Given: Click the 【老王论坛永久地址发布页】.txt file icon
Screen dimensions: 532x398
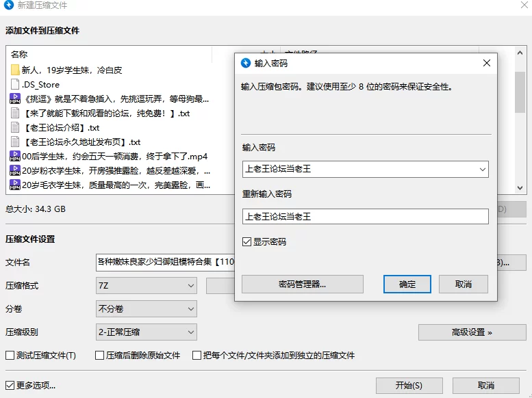Looking at the screenshot, I should click(x=15, y=142).
